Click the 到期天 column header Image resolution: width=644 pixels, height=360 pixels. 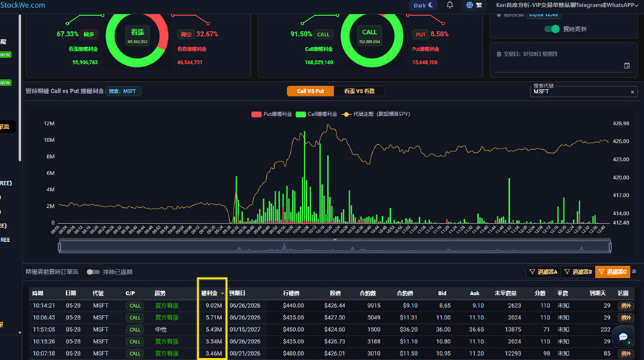[598, 293]
